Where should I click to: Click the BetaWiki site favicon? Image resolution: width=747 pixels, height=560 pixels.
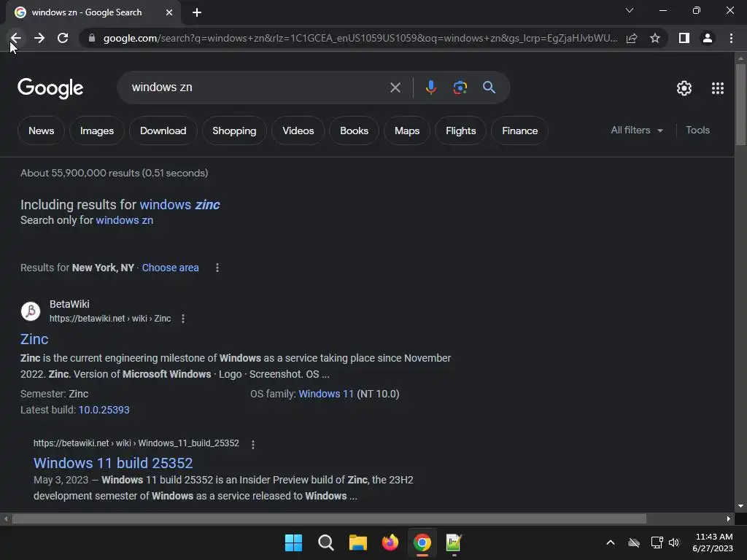pos(31,311)
